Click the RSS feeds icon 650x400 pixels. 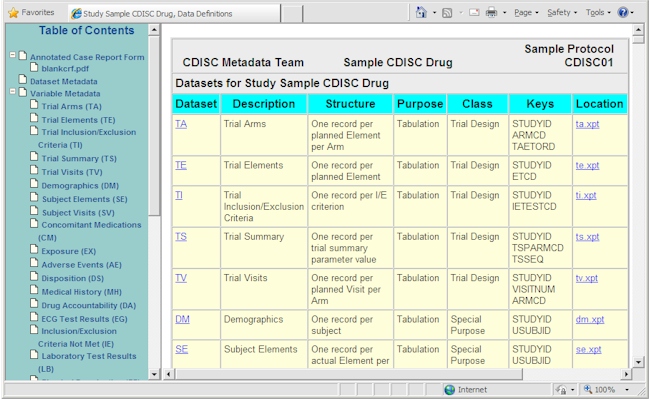coord(447,13)
